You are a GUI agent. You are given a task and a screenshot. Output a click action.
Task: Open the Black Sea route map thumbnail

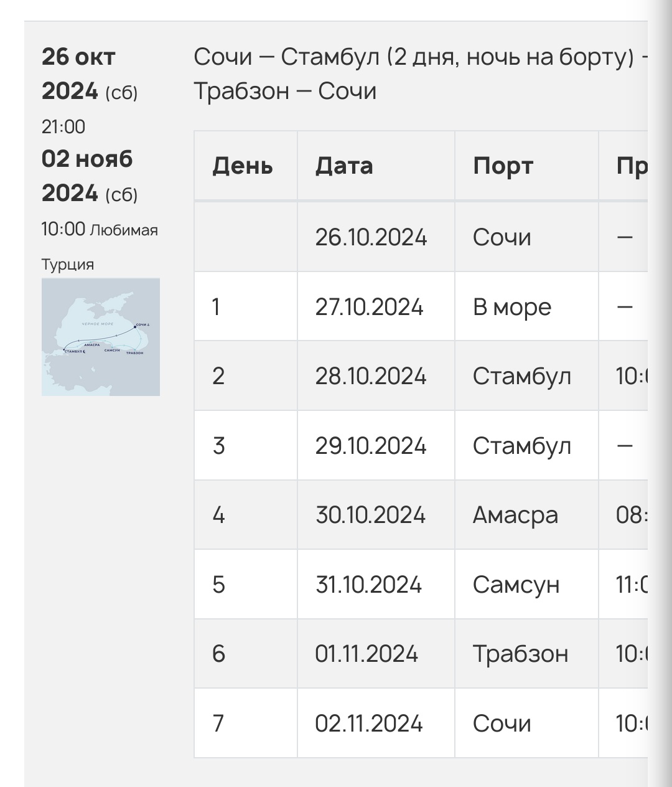coord(101,337)
